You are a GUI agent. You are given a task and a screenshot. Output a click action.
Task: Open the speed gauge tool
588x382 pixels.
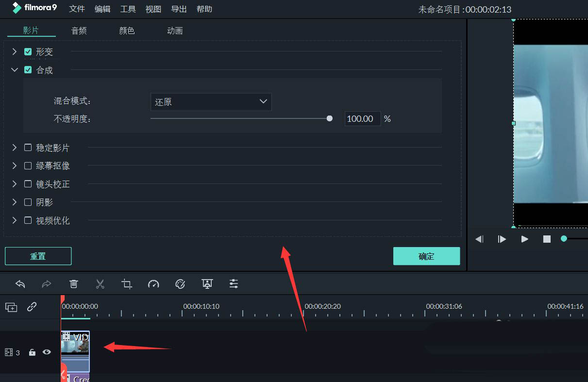[x=153, y=284]
